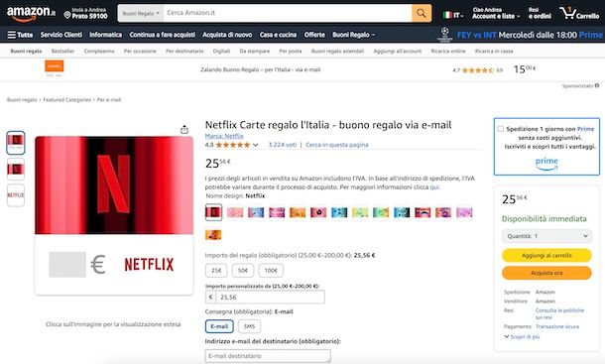Click the Resi e ordini link
Screen dimensions: 605x364
pyautogui.click(x=540, y=13)
